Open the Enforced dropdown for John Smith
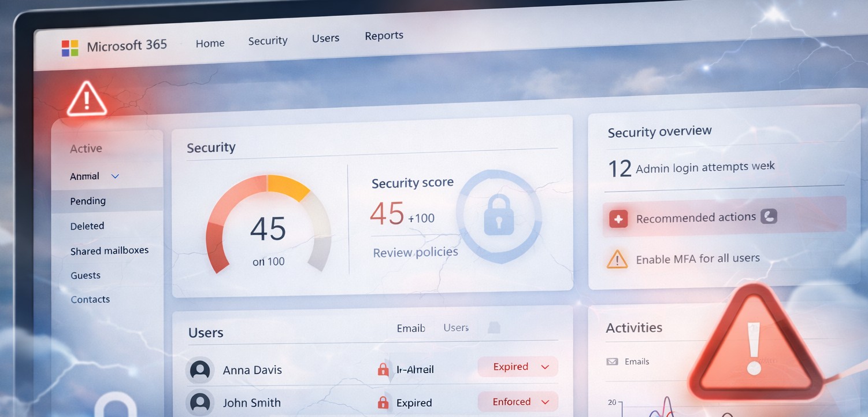 coord(517,401)
